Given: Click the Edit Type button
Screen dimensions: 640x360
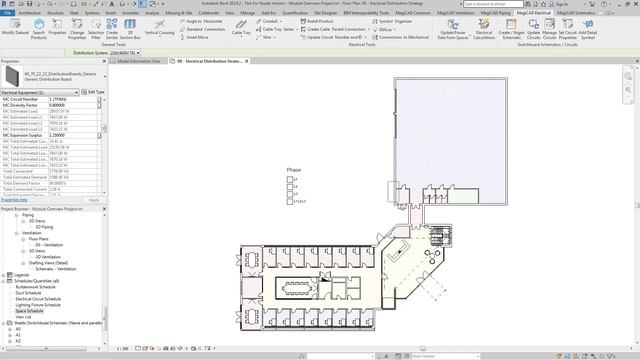Looking at the screenshot, I should (93, 92).
